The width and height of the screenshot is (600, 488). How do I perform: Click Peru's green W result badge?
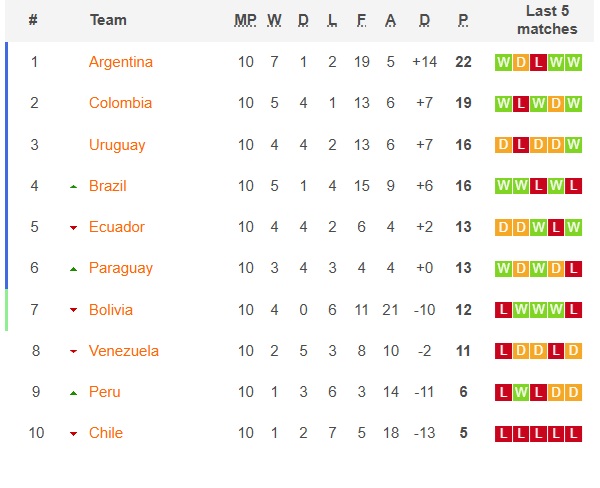point(521,392)
